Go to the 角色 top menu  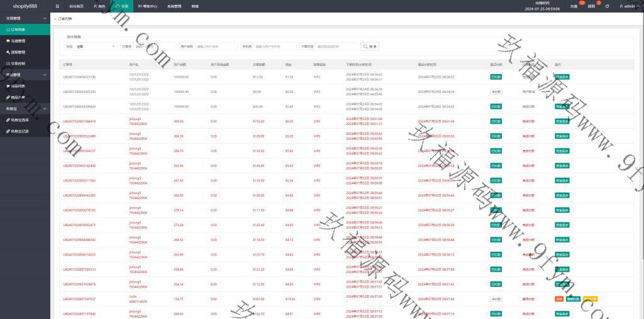point(99,6)
